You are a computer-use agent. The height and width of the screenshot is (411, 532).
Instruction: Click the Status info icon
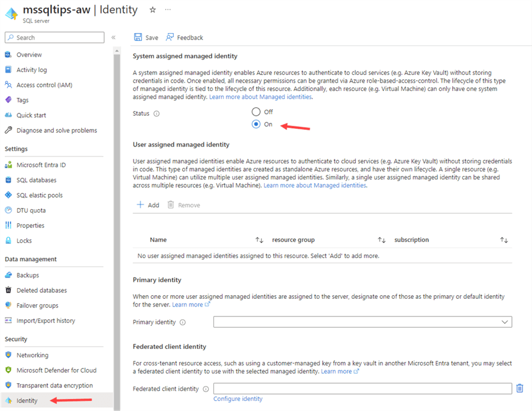click(157, 113)
